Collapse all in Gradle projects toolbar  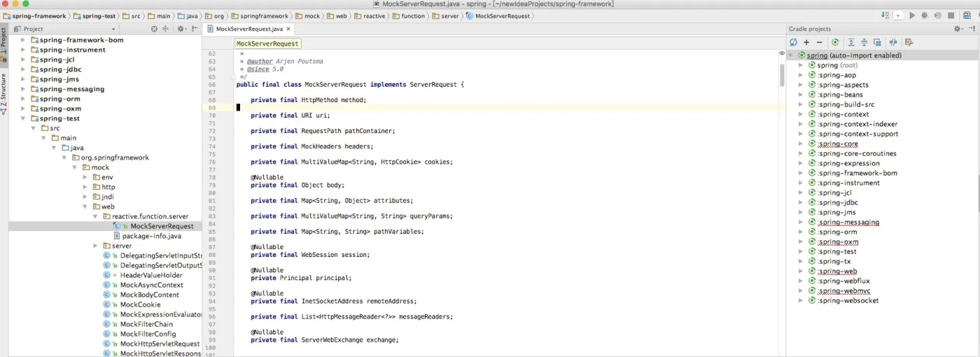click(864, 43)
